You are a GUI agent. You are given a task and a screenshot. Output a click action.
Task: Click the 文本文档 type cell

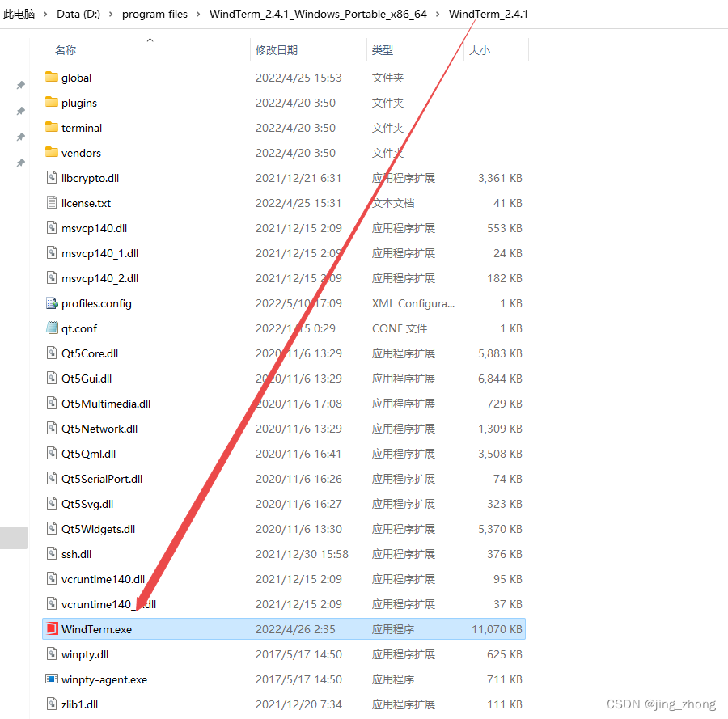pos(393,203)
